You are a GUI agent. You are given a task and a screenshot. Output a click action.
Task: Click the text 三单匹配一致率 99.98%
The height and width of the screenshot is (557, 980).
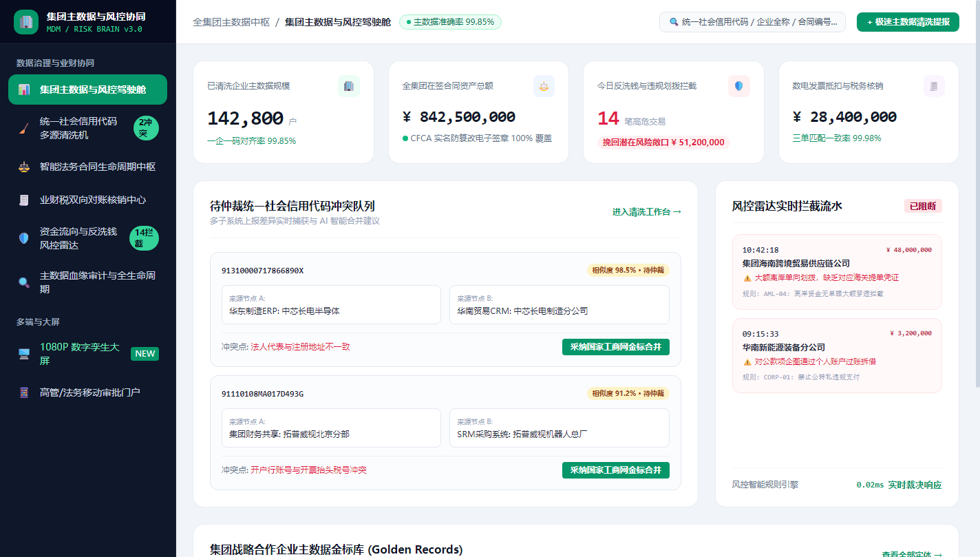coord(837,138)
